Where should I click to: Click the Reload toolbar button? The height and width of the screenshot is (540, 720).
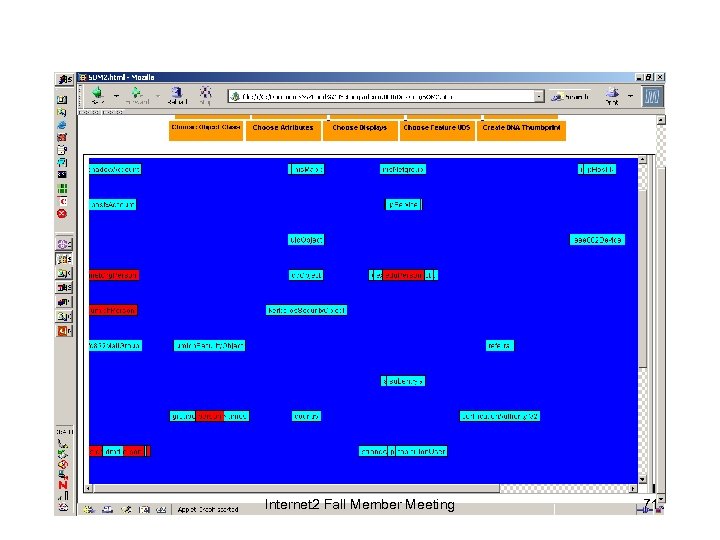177,95
